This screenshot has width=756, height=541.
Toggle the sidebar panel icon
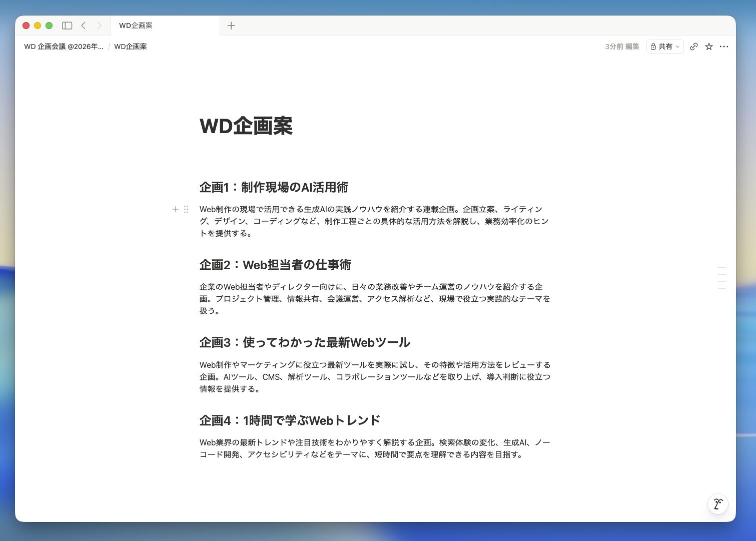coord(67,26)
